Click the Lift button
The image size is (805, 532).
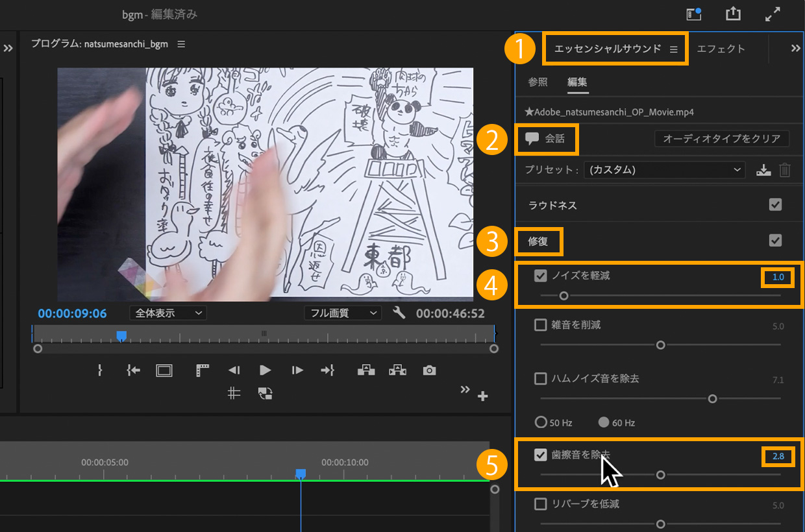click(x=366, y=370)
